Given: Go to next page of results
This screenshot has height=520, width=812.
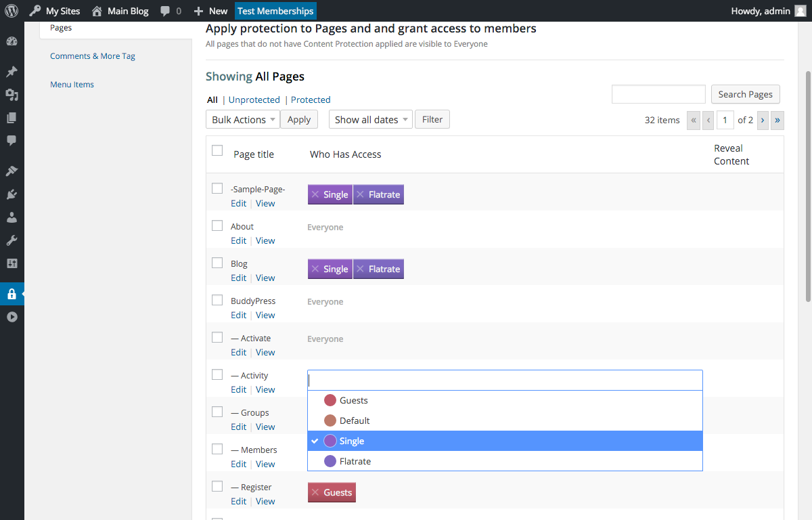Looking at the screenshot, I should click(x=763, y=120).
